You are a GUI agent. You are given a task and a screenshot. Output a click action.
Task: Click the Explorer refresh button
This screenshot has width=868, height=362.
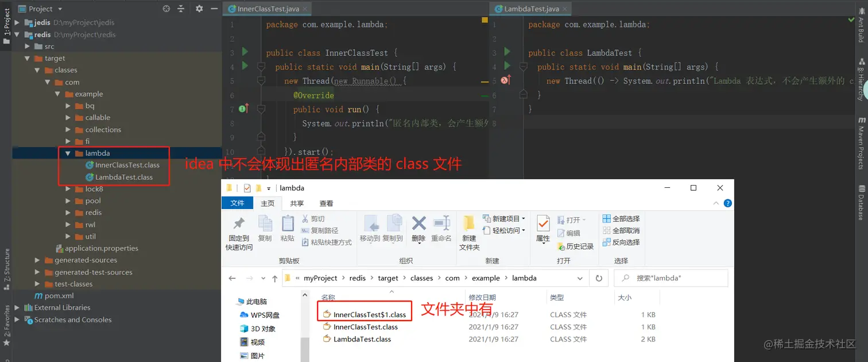pos(599,278)
